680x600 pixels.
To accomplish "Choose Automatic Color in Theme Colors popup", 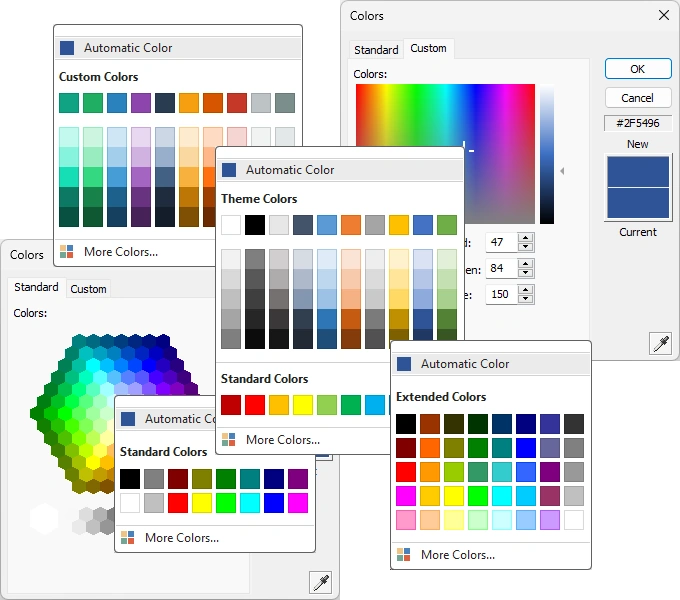I will pyautogui.click(x=340, y=170).
